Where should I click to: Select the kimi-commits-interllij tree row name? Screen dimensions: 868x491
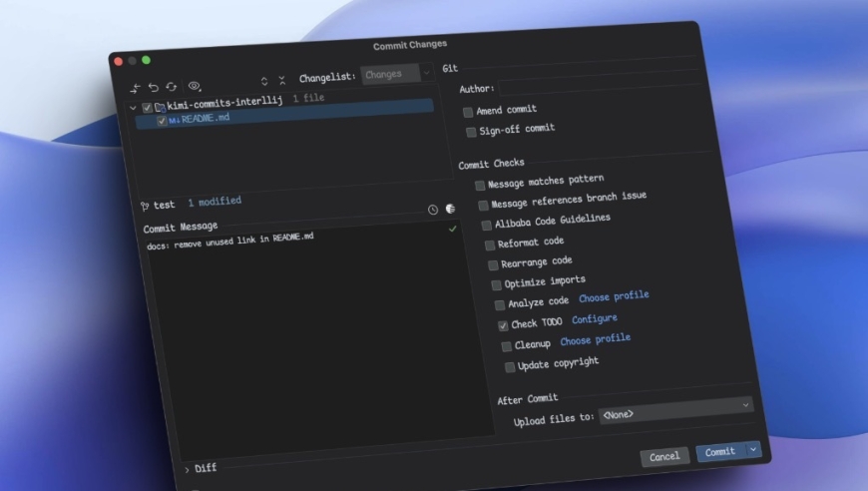coord(224,102)
